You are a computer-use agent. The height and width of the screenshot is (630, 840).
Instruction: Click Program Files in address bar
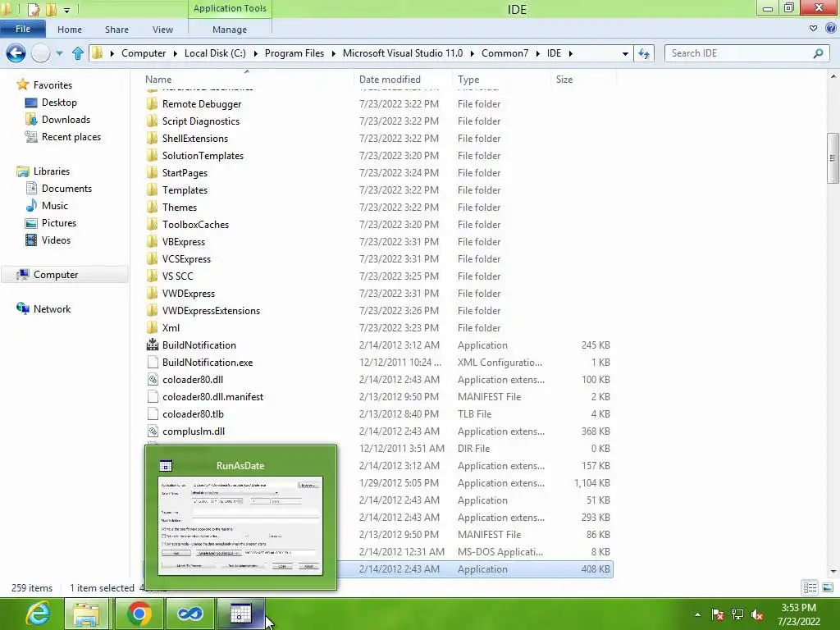pyautogui.click(x=294, y=53)
